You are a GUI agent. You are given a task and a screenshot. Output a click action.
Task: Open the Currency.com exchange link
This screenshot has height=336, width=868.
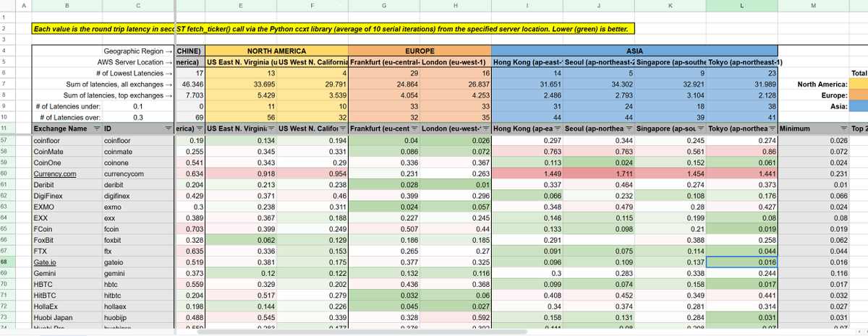click(x=54, y=174)
